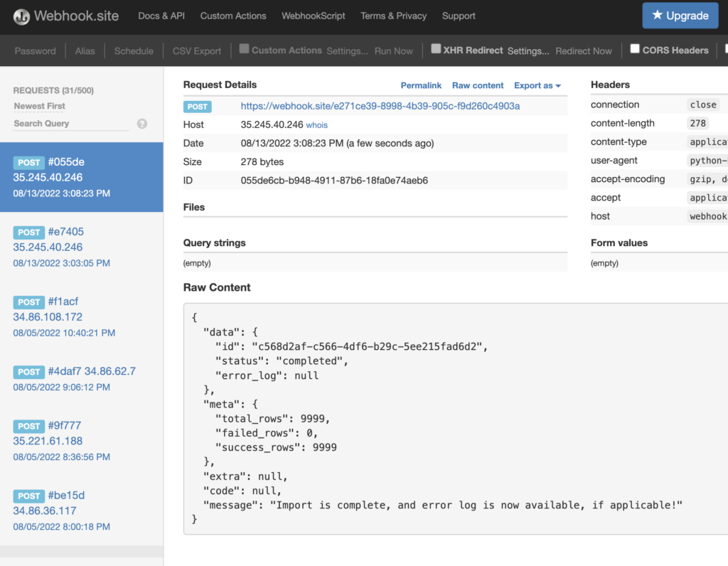The width and height of the screenshot is (728, 566).
Task: Click the Raw Content JSON box
Action: point(456,419)
